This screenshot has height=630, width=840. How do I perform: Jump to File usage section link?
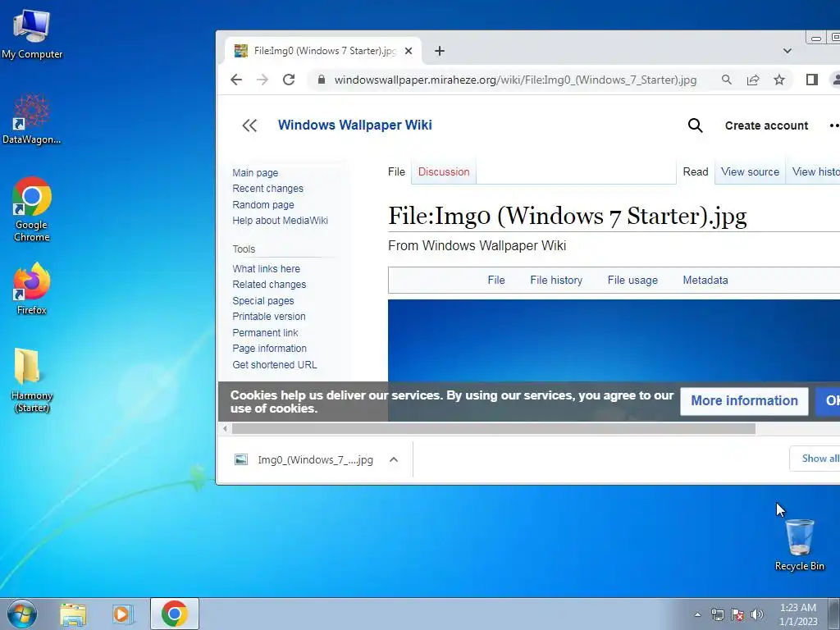coord(632,281)
